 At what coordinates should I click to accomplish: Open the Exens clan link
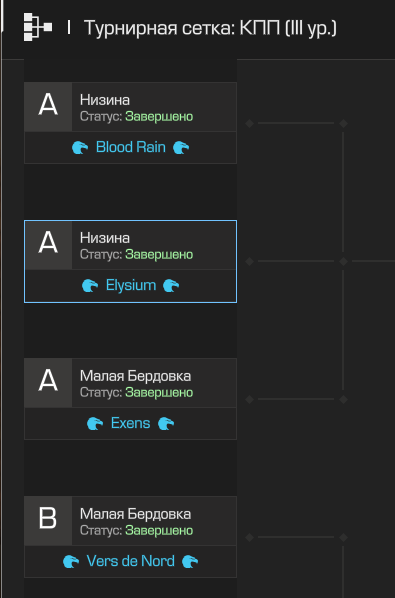(x=130, y=423)
